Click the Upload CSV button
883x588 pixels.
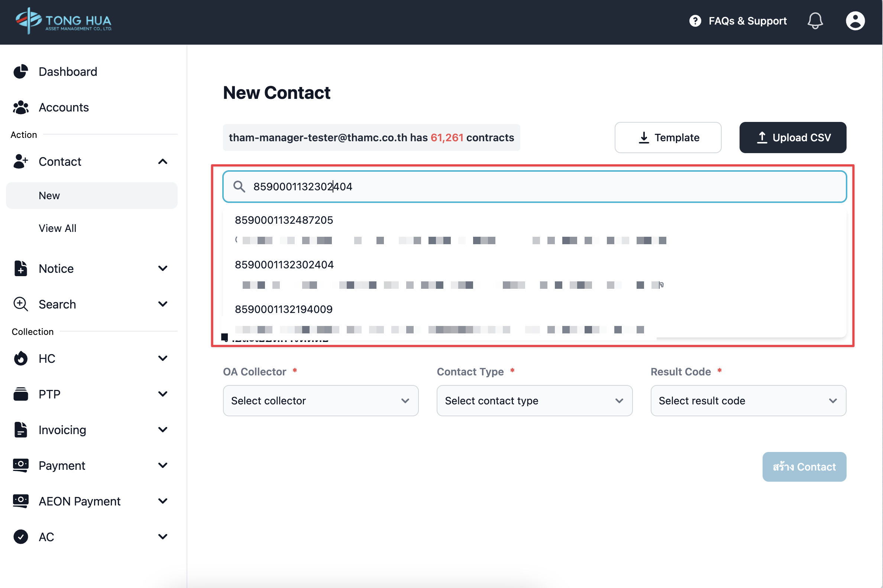pos(792,138)
